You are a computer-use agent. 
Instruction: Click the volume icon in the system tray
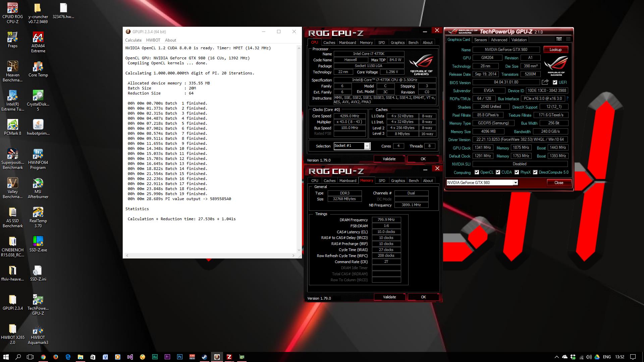[x=589, y=357]
